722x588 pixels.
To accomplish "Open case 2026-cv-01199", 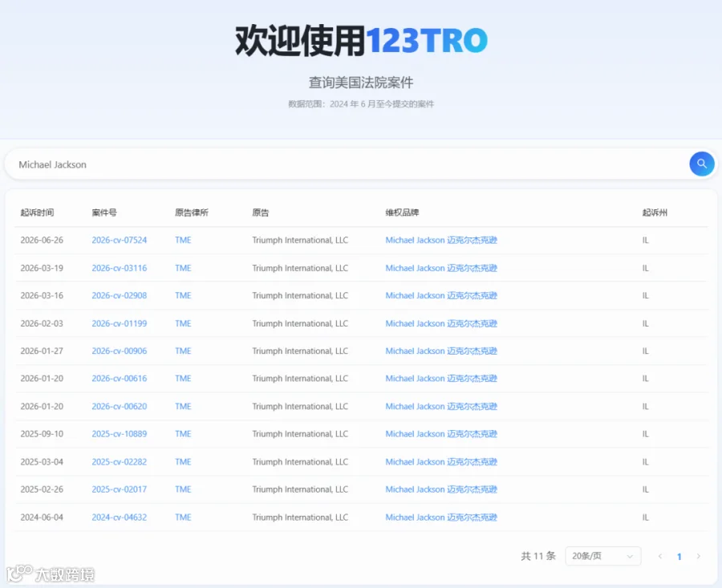I will 120,323.
